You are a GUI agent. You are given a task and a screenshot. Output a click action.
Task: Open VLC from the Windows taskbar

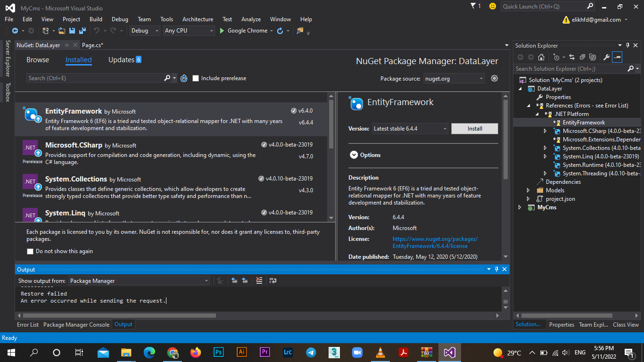[x=380, y=352]
